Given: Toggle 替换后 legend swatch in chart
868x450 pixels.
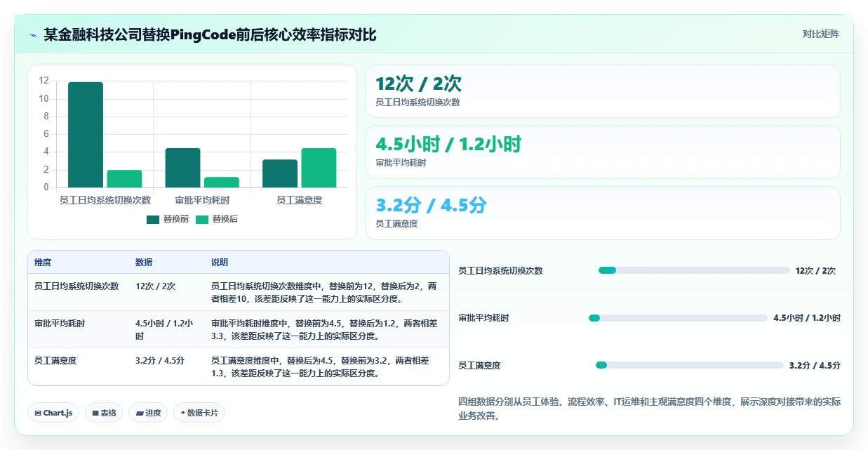Looking at the screenshot, I should pyautogui.click(x=202, y=219).
